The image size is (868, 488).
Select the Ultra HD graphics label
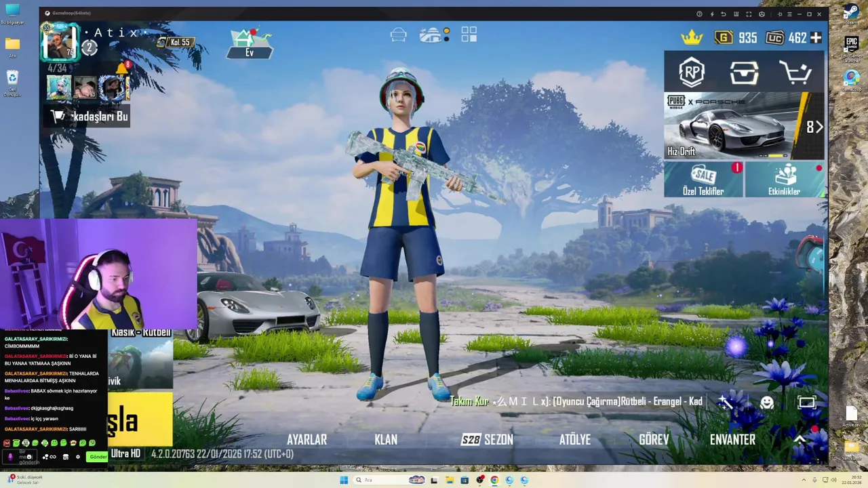pyautogui.click(x=125, y=453)
